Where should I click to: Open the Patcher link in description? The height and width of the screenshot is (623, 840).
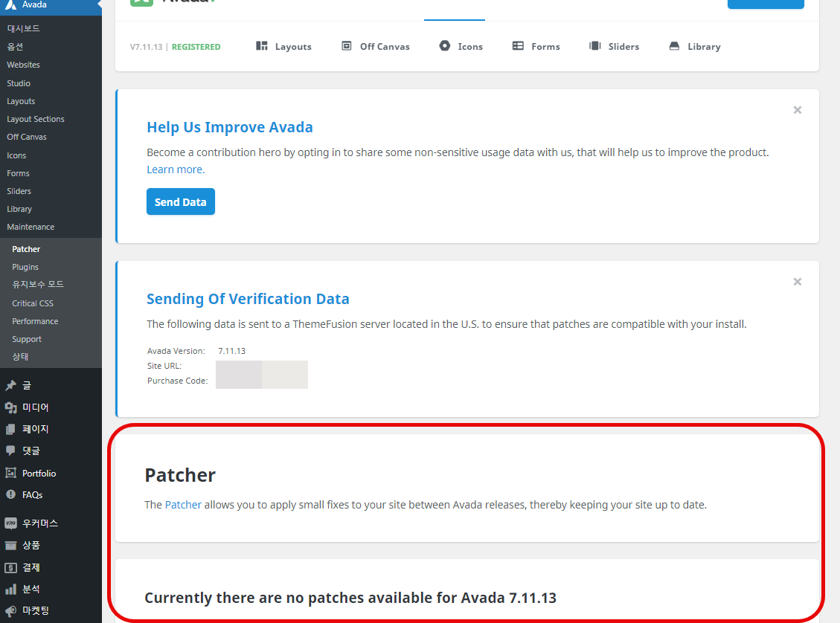183,505
